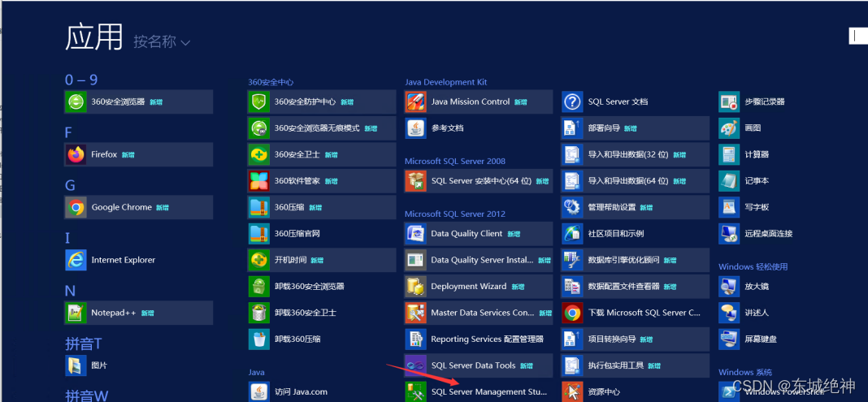Image resolution: width=868 pixels, height=402 pixels.
Task: Open SQL Server Management Studio icon
Action: point(416,391)
